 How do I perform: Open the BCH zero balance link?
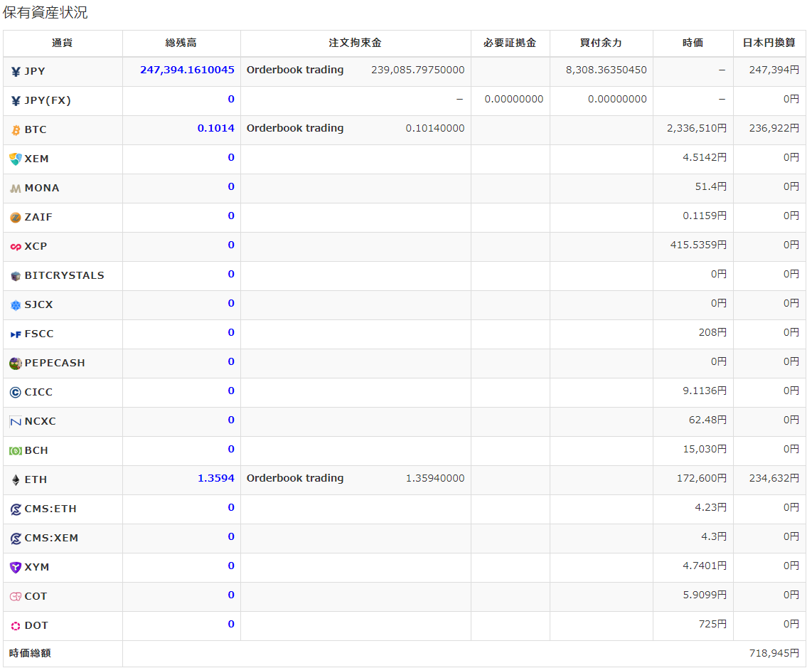[231, 449]
